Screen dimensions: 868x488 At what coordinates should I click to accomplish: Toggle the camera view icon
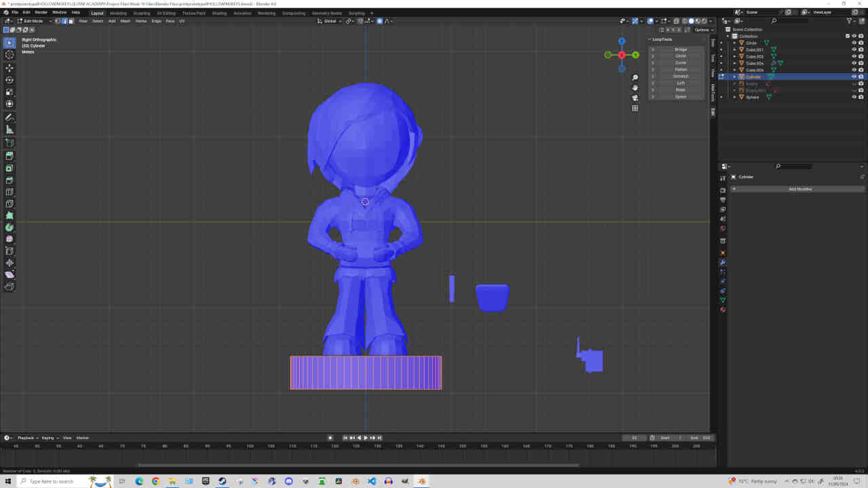(x=635, y=98)
